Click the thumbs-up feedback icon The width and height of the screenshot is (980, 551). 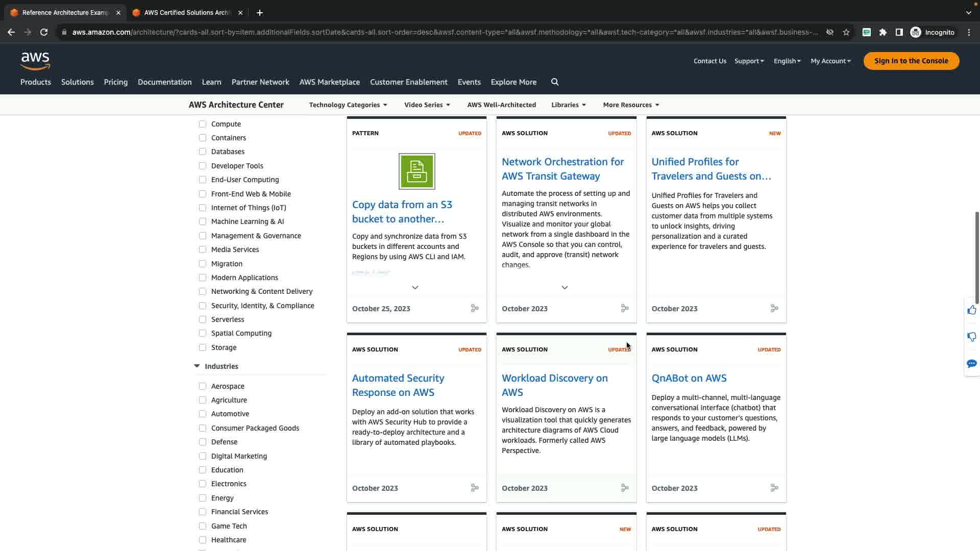coord(971,310)
